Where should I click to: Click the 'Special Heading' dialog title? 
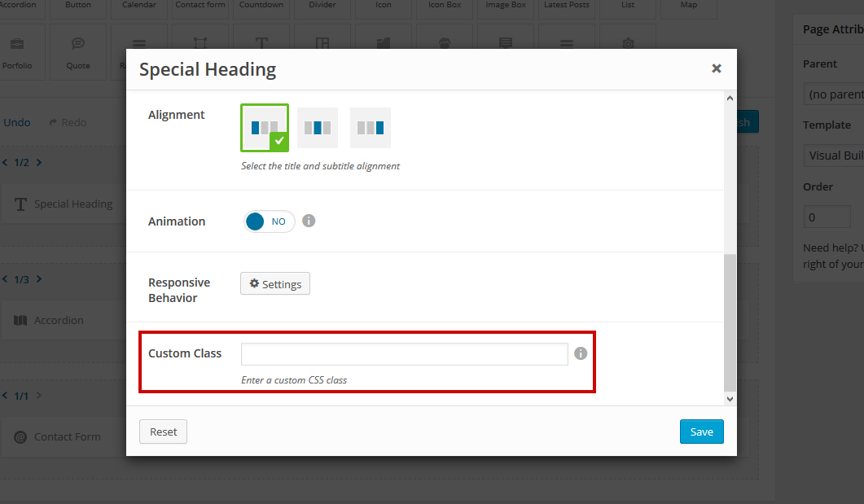(208, 69)
